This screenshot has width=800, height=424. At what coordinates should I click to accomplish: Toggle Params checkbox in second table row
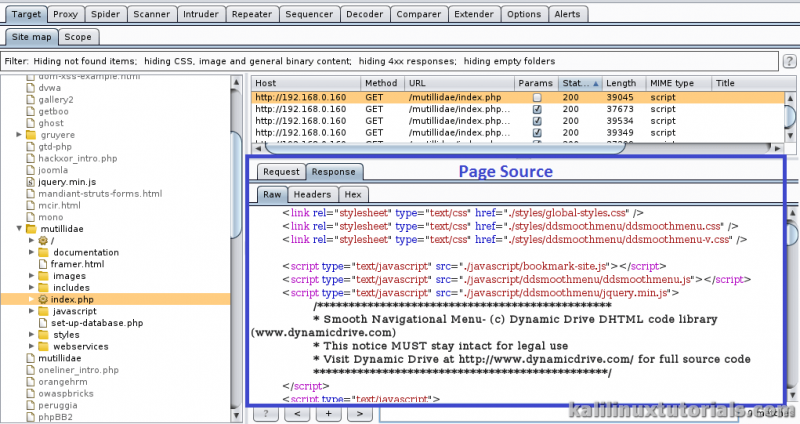(537, 109)
